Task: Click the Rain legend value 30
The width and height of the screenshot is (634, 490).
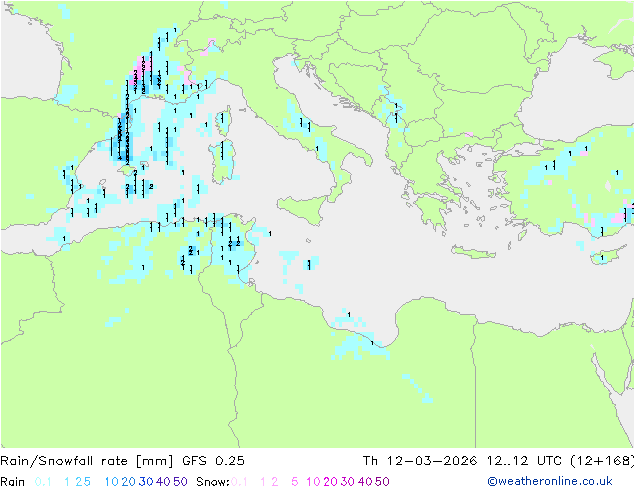Action: [146, 482]
